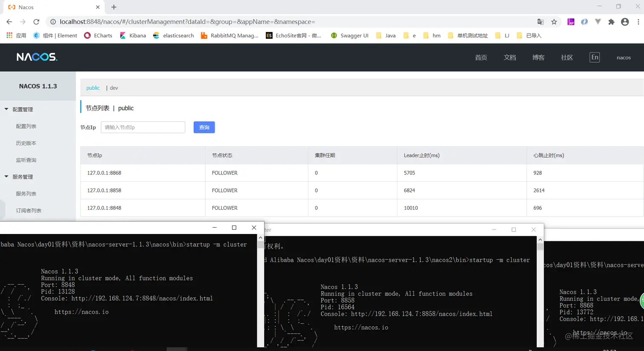Click the blue 查询 button

[204, 127]
